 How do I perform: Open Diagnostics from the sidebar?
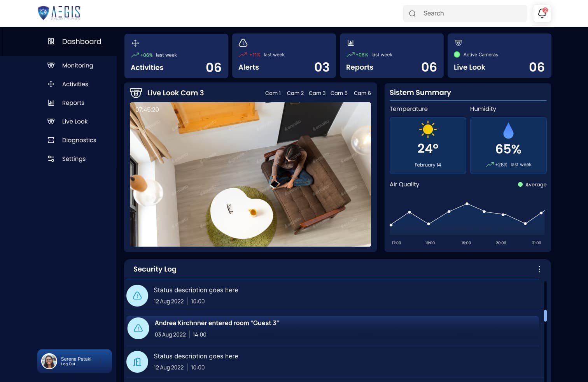point(79,140)
